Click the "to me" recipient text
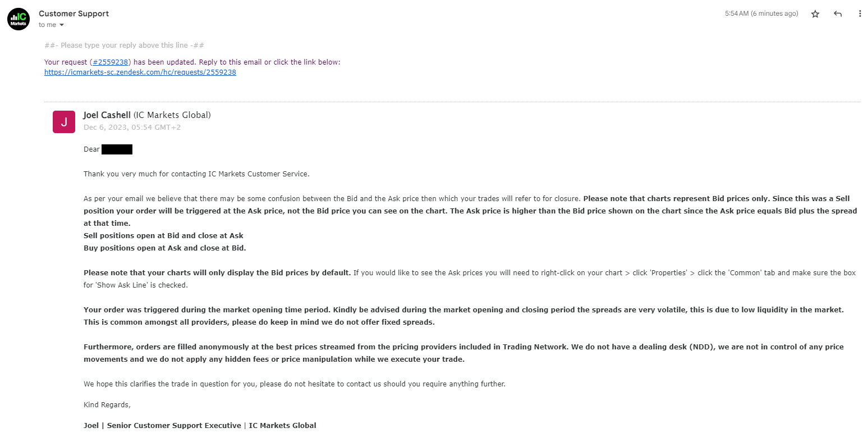Screen dimensions: 868x437 48,25
